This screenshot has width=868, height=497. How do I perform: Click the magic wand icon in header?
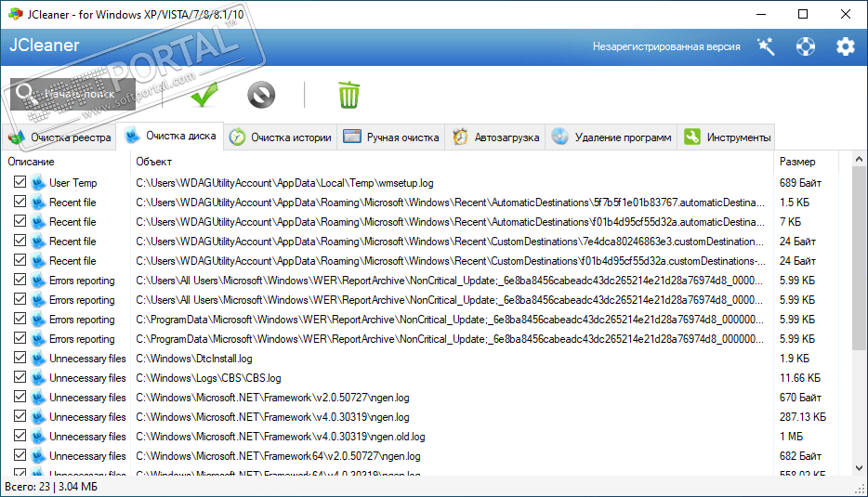tap(766, 46)
